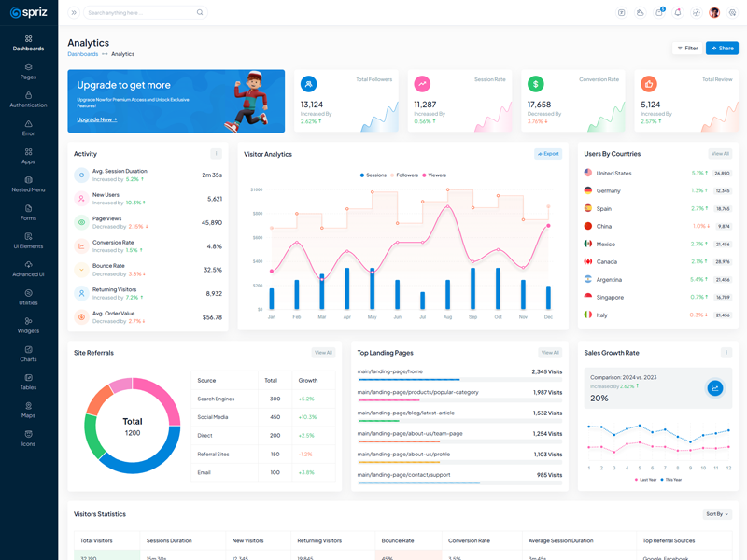Click the shopping cart icon with badge
The width and height of the screenshot is (747, 560).
659,13
